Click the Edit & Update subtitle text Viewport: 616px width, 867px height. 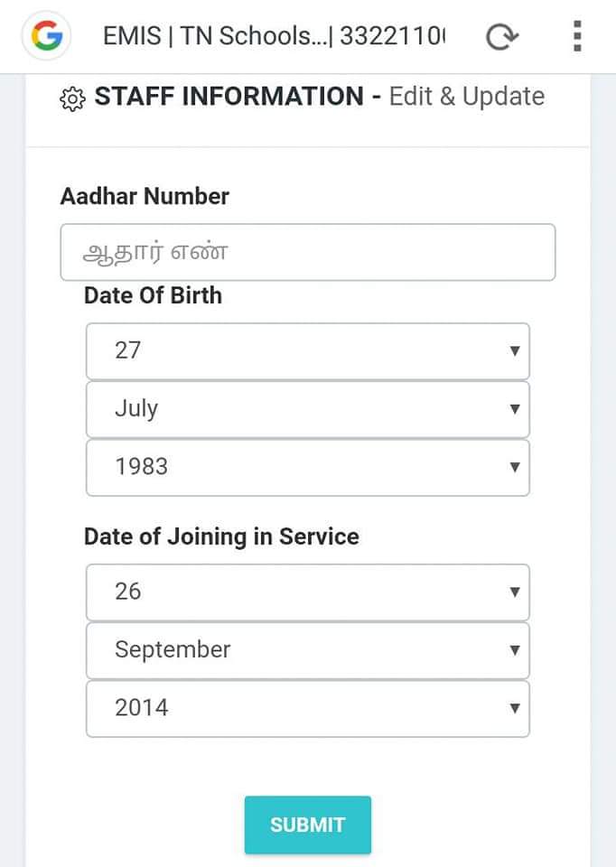467,97
